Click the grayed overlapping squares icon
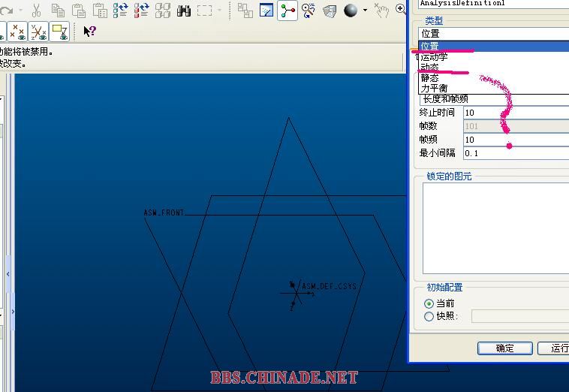Image resolution: width=569 pixels, height=392 pixels. coord(245,11)
